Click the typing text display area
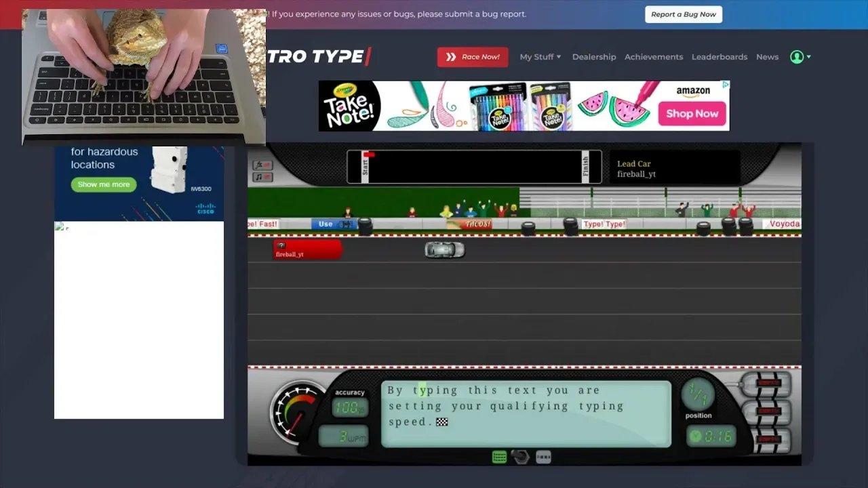 (526, 413)
